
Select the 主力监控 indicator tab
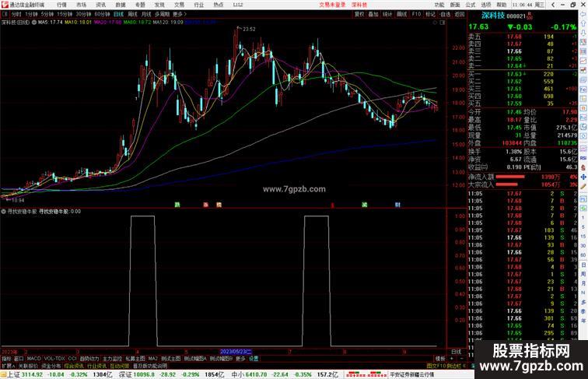tap(112, 359)
